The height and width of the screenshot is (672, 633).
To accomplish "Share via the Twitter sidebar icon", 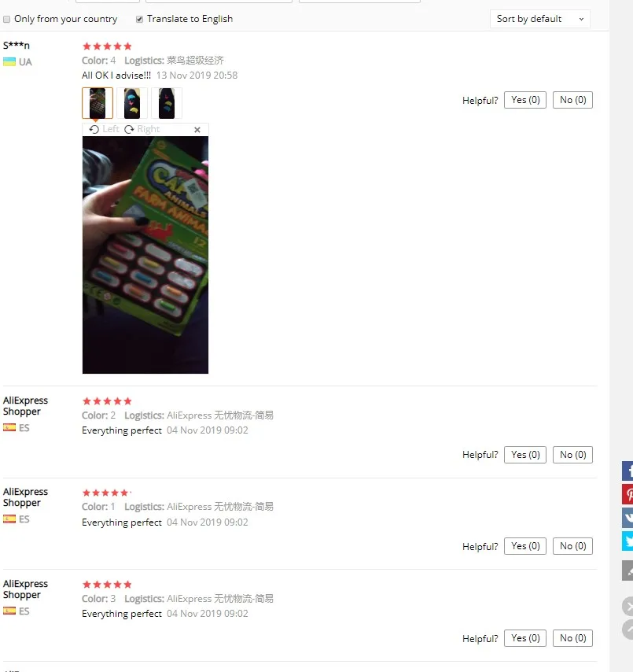I will (x=627, y=541).
